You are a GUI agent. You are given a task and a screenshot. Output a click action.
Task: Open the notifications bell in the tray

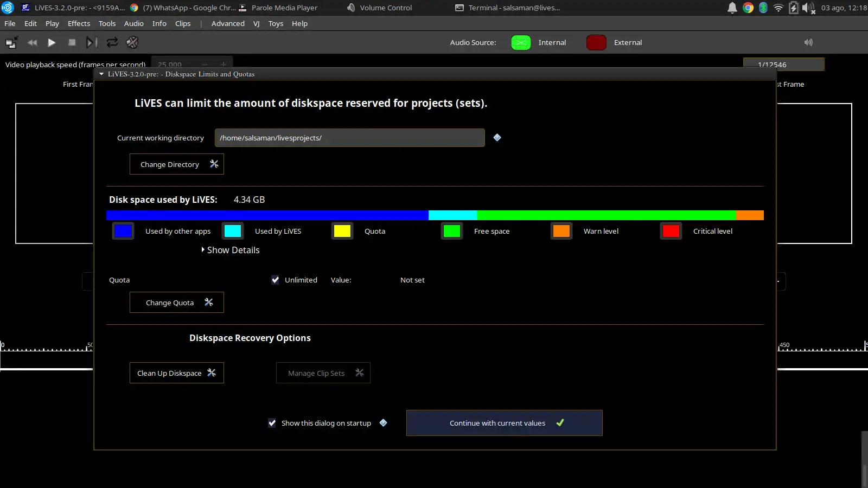point(732,8)
